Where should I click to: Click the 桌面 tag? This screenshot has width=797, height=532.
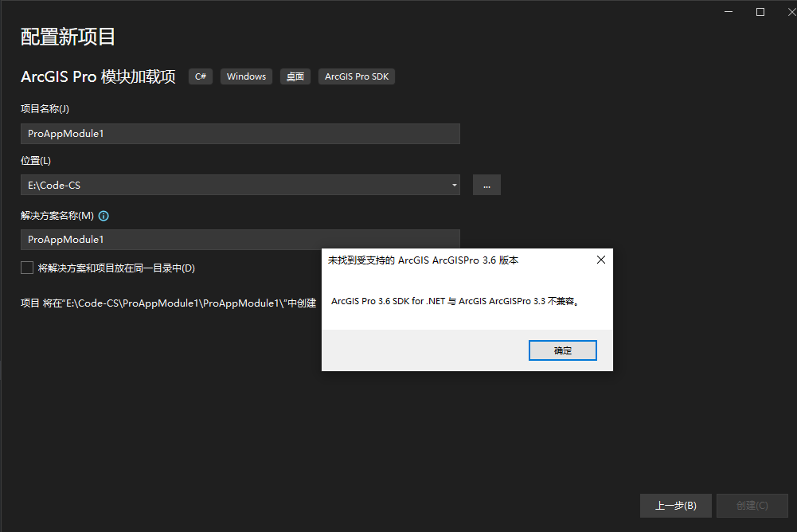point(295,76)
